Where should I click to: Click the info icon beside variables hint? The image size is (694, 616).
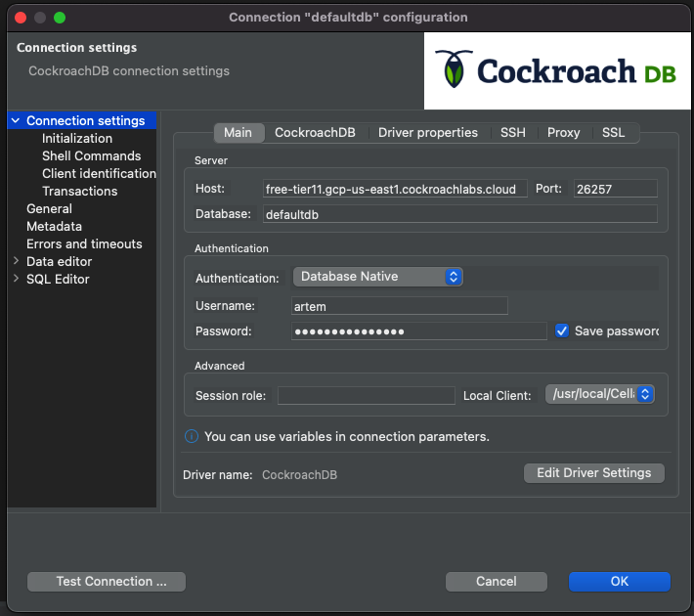click(x=192, y=436)
